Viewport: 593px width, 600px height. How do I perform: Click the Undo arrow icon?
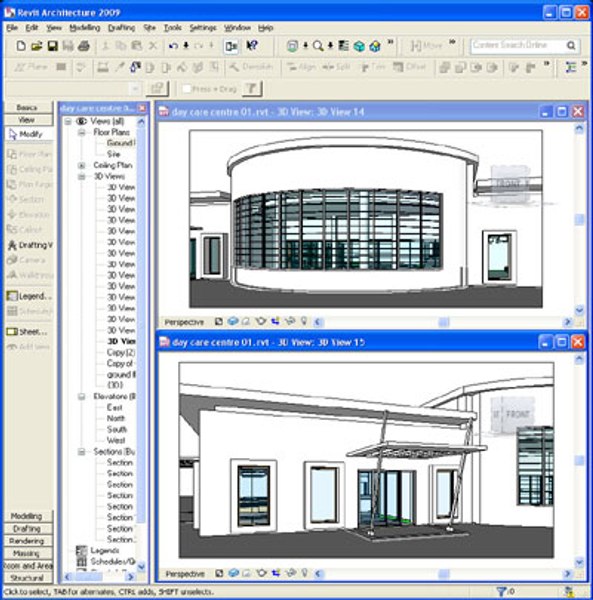(173, 46)
